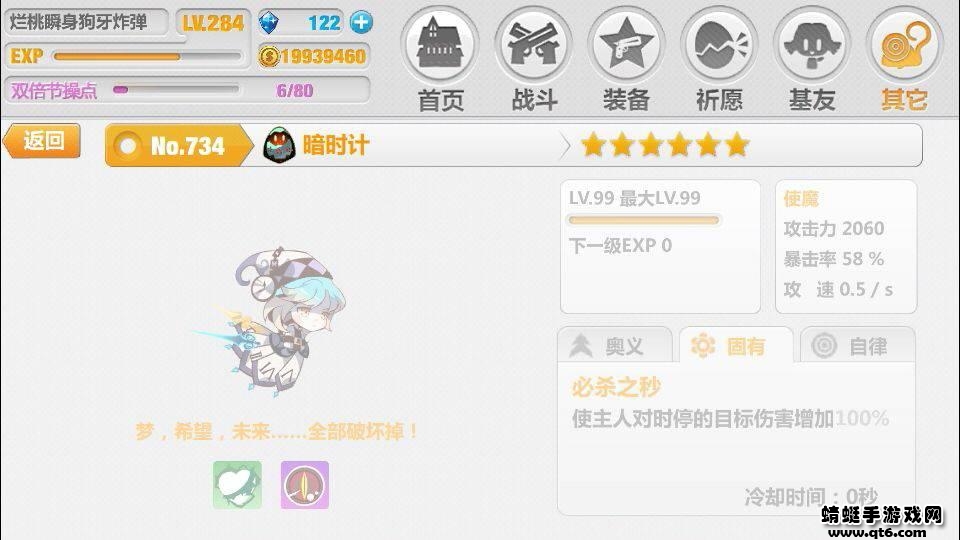Image resolution: width=960 pixels, height=540 pixels.
Task: Open the 战斗 battle guns icon
Action: [x=533, y=44]
